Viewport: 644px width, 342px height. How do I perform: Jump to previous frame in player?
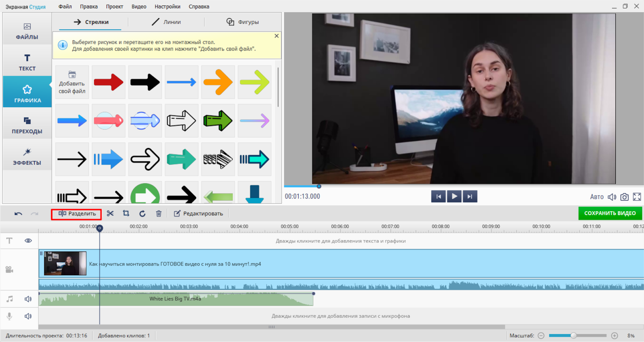pyautogui.click(x=438, y=196)
